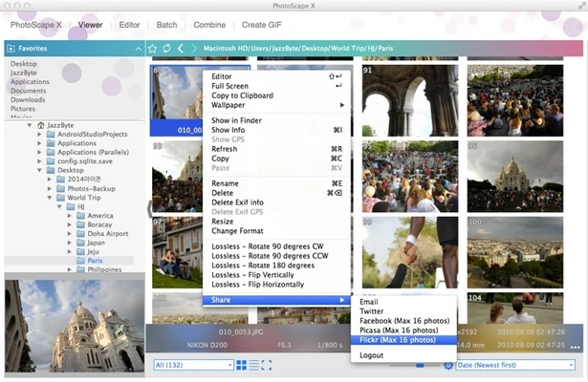588x382 pixels.
Task: Select Lossless Rotate 90 degrees CW
Action: pyautogui.click(x=276, y=246)
